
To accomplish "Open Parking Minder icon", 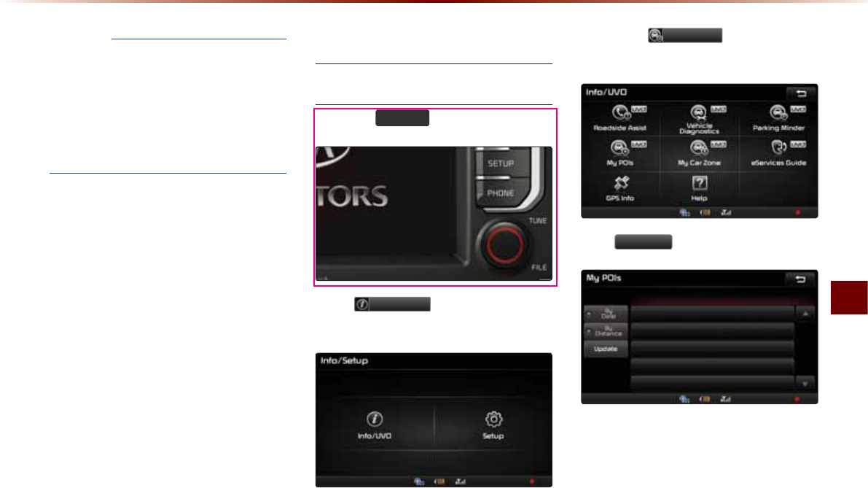I will 779,119.
